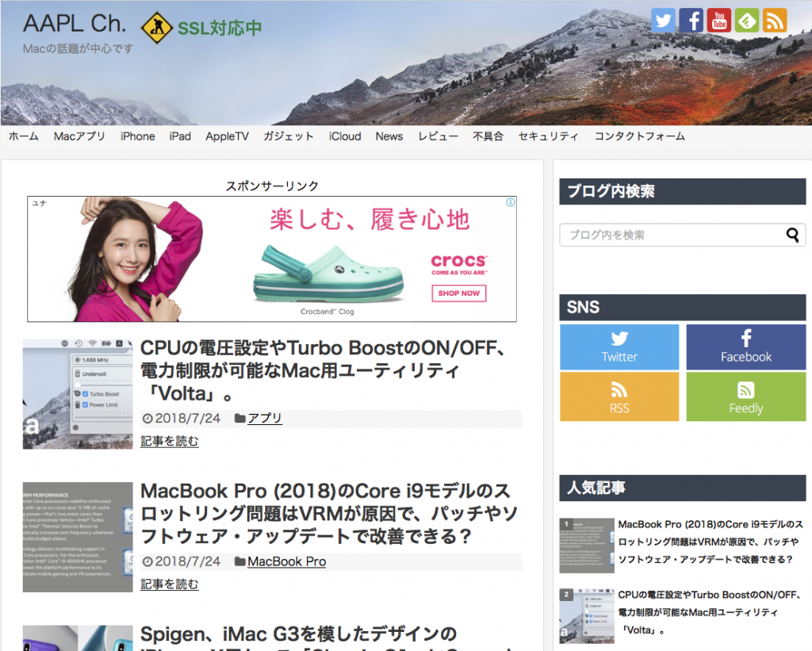Click SHOP NOW on the Crocs ad
Screen dimensions: 812x651
click(458, 293)
